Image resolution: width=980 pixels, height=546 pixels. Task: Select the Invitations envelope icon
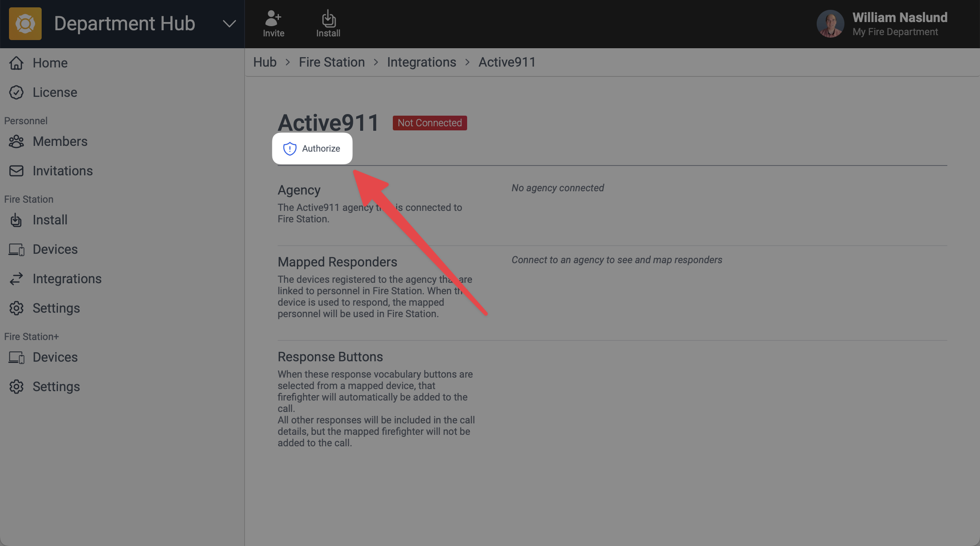pos(16,171)
